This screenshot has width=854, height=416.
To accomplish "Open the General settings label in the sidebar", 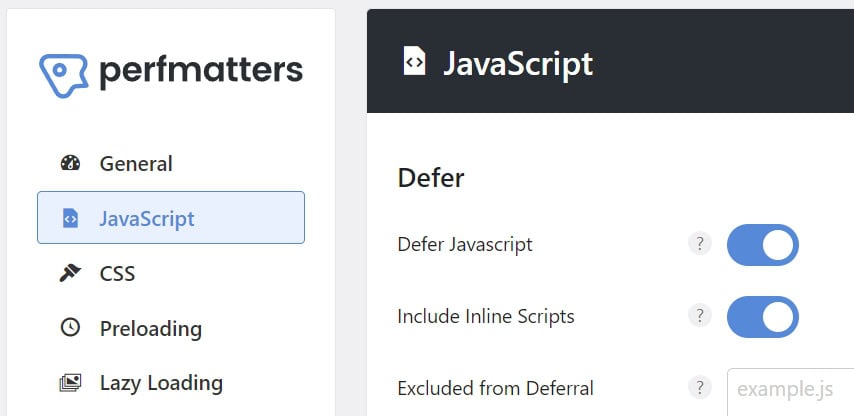I will point(136,164).
